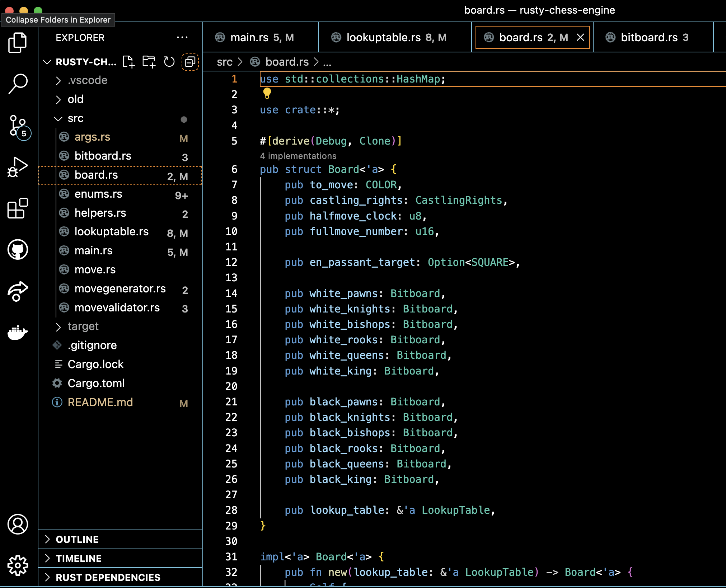Viewport: 726px width, 588px height.
Task: Click the New Folder icon in explorer
Action: pos(149,62)
